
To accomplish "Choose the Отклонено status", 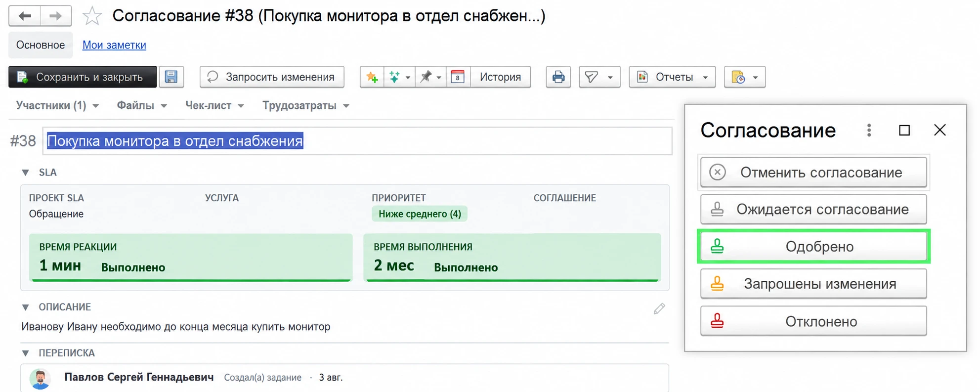I will (x=813, y=321).
